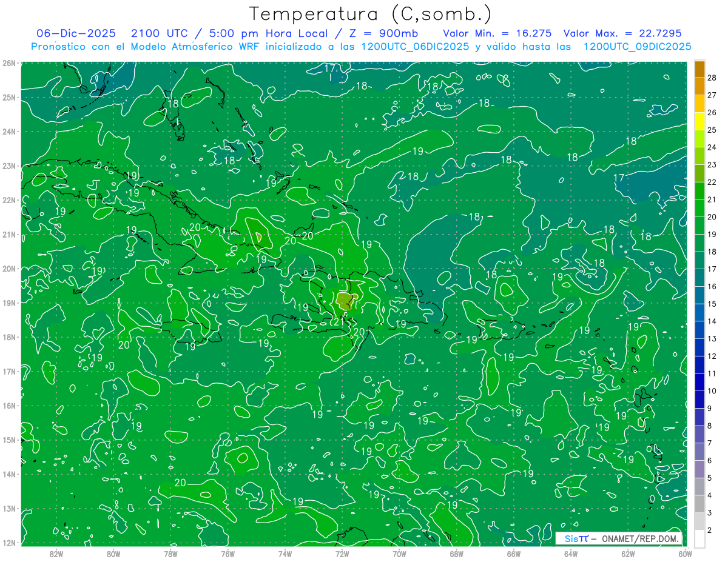Click the "16N" latitude axis label
This screenshot has height=562, width=728.
tap(9, 406)
